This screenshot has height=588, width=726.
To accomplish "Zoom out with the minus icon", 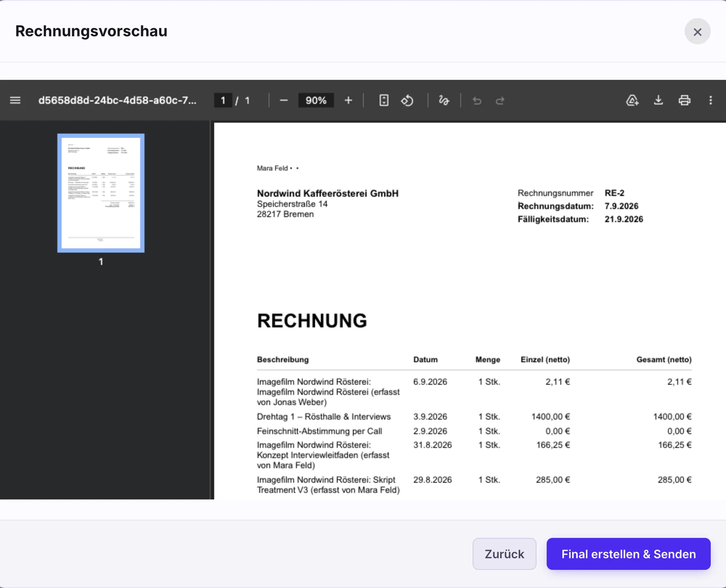I will (284, 100).
